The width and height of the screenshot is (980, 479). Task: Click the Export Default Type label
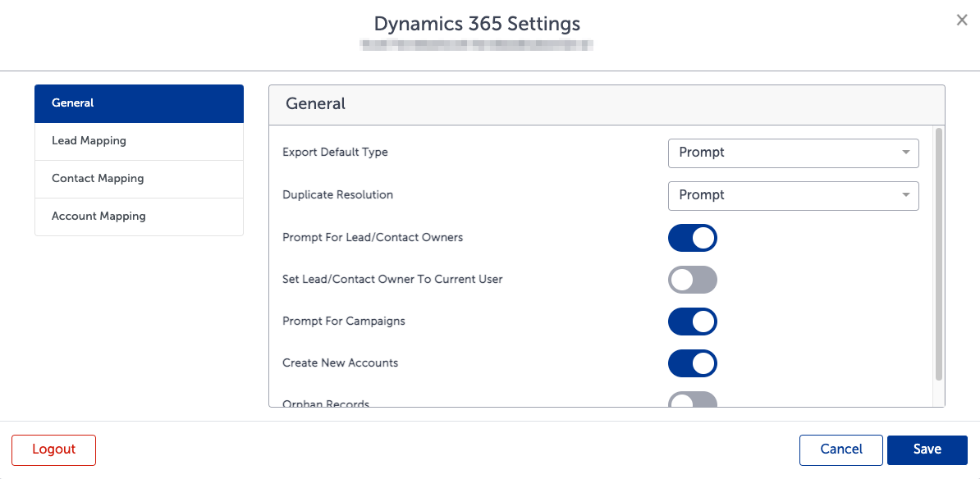click(x=335, y=153)
